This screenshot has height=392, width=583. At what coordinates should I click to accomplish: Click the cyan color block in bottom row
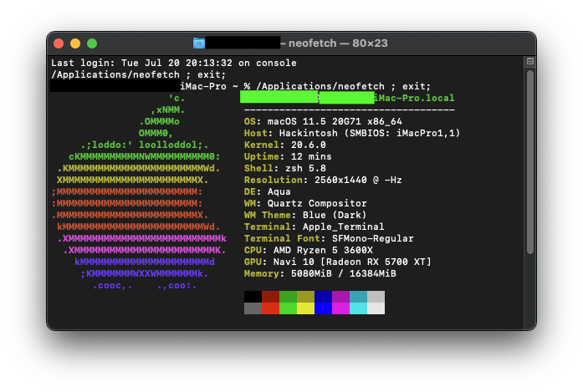click(x=358, y=308)
